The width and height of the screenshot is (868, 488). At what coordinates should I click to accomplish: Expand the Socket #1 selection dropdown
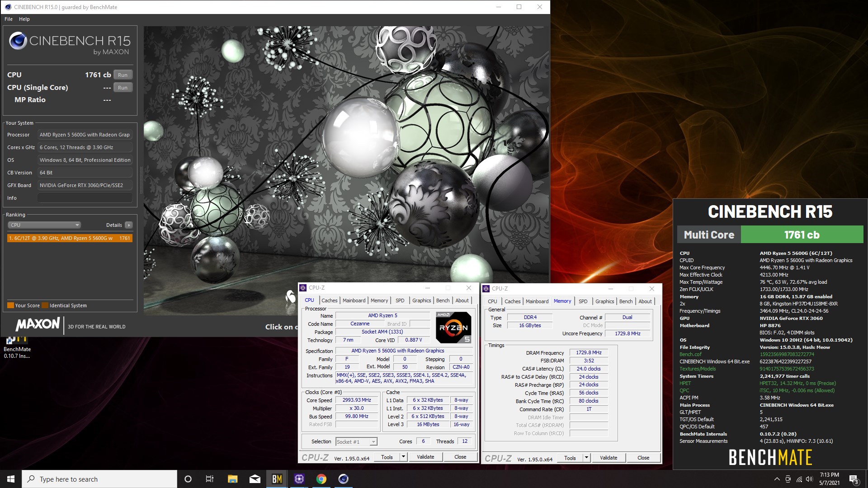[x=356, y=442]
